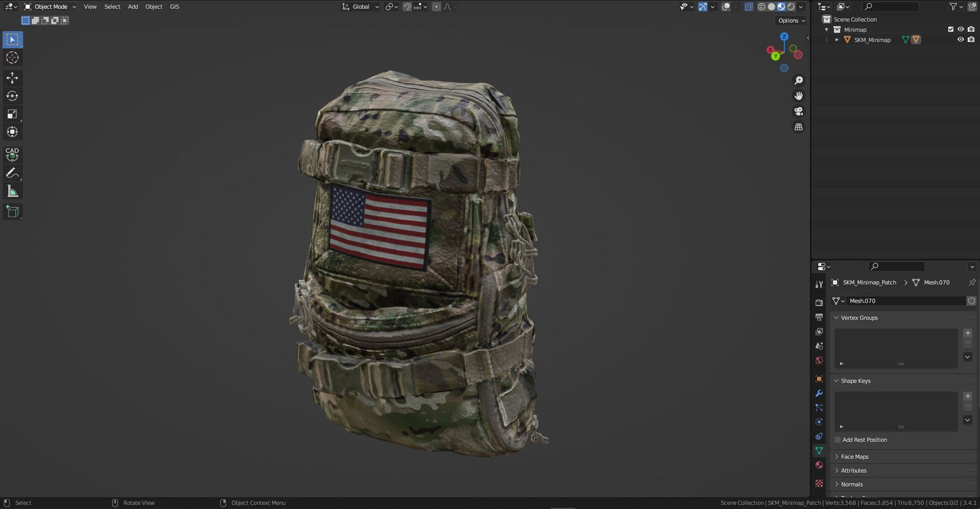Uncheck the Minimap collection exclude checkbox
This screenshot has height=509, width=980.
coord(950,30)
